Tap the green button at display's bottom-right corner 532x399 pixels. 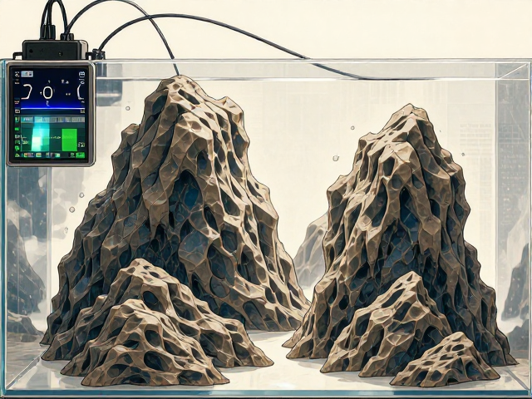pos(81,155)
